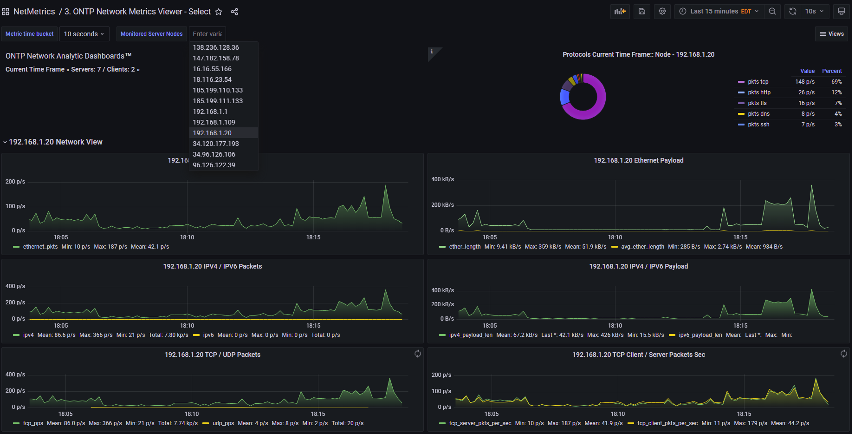Click the protocols donut chart
Screen dimensions: 868x434
click(583, 97)
